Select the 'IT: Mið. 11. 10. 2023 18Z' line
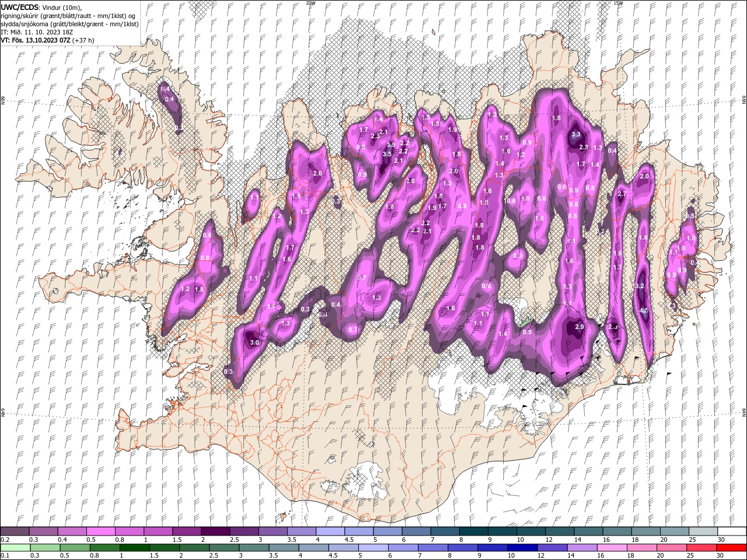747x560 pixels. click(38, 32)
